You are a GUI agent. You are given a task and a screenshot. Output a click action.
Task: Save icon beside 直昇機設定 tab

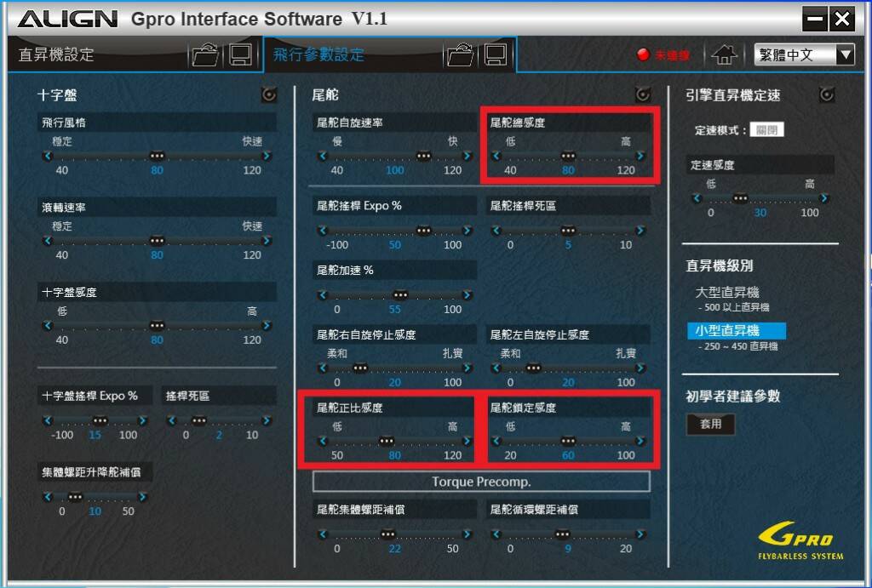241,55
